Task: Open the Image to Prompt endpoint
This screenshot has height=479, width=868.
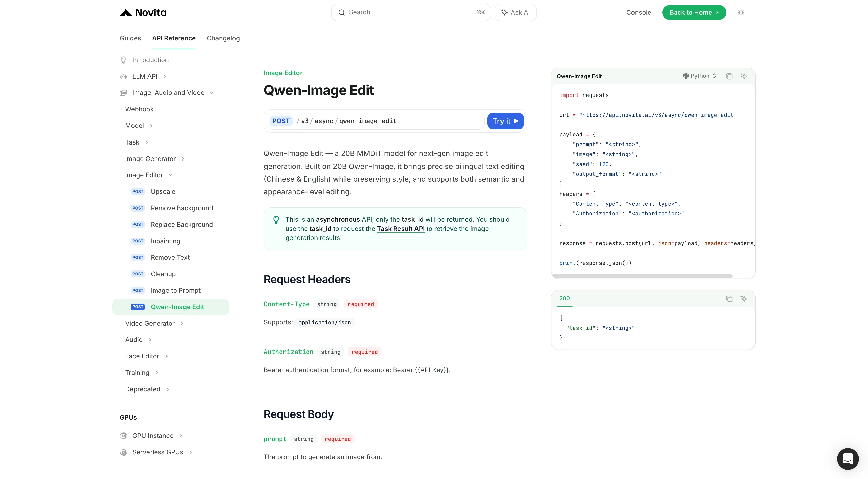Action: 176,290
